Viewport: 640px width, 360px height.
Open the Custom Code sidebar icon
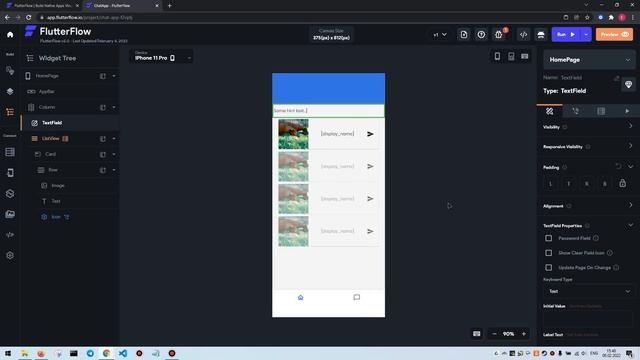[x=10, y=235]
